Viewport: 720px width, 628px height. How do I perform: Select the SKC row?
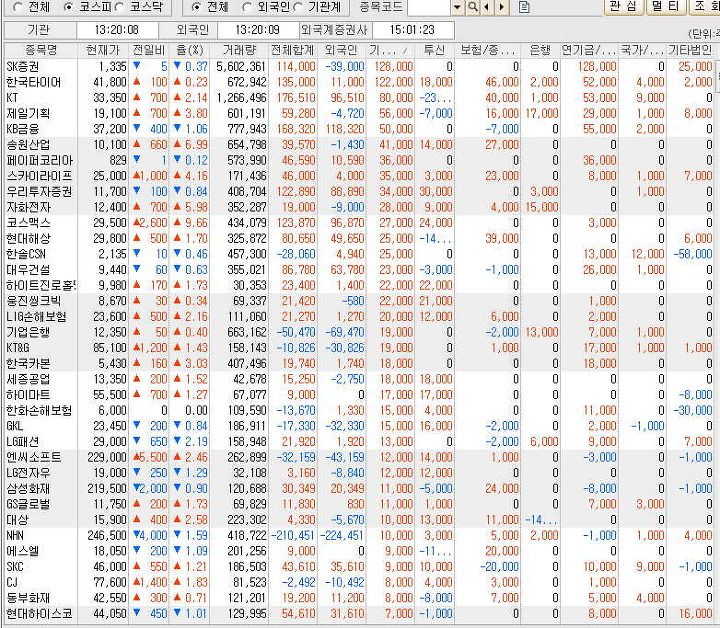[x=359, y=566]
